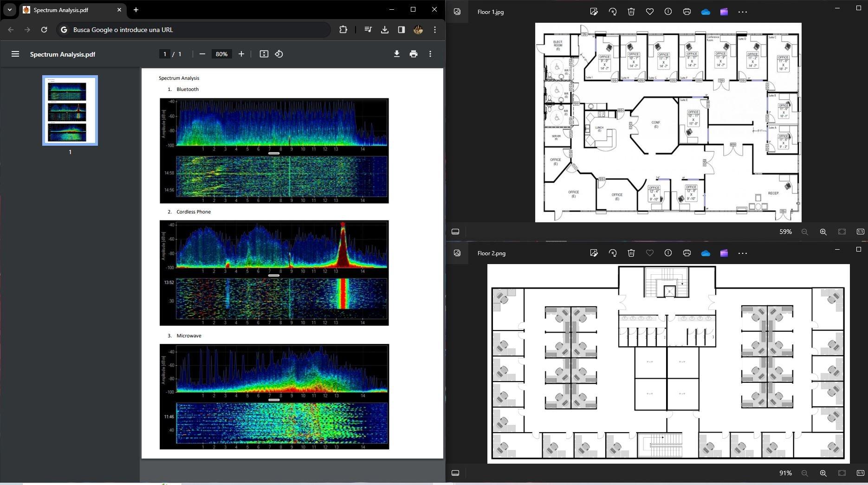The height and width of the screenshot is (485, 868).
Task: Open Clipchamp icon in Floor 1.jpg window
Action: click(724, 12)
